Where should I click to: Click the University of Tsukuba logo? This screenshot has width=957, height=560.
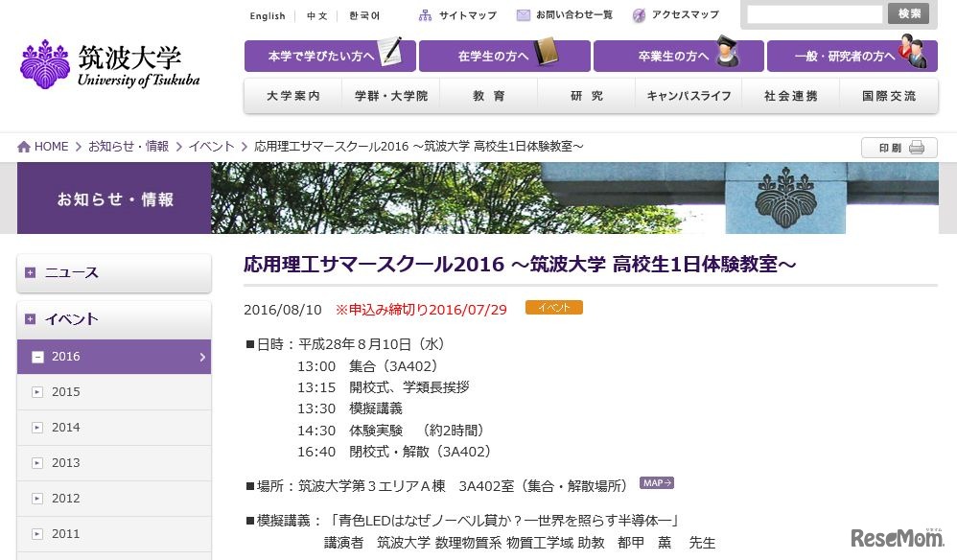click(110, 64)
